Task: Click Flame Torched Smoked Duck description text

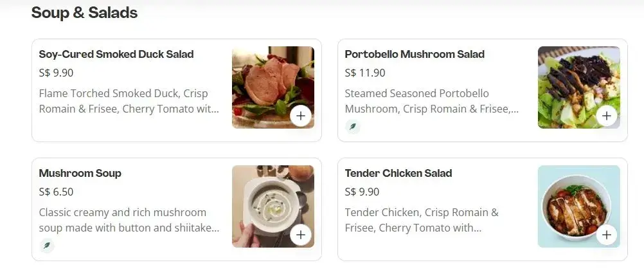Action: (x=129, y=101)
